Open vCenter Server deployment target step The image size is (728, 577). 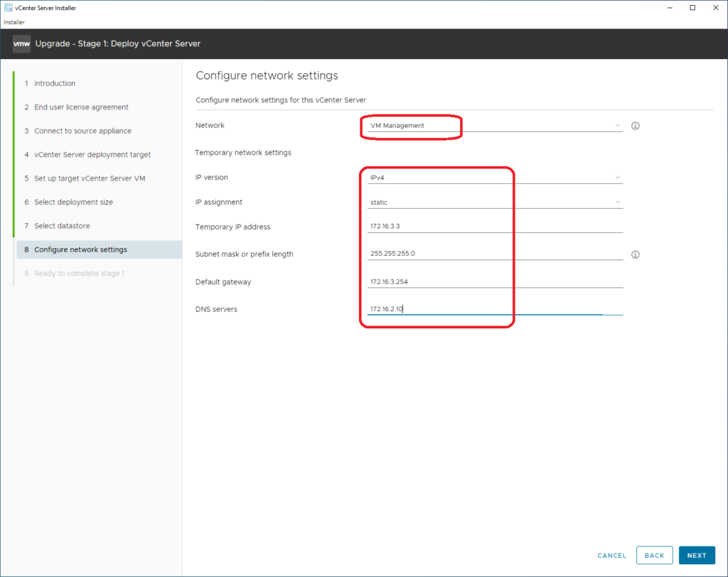(92, 155)
